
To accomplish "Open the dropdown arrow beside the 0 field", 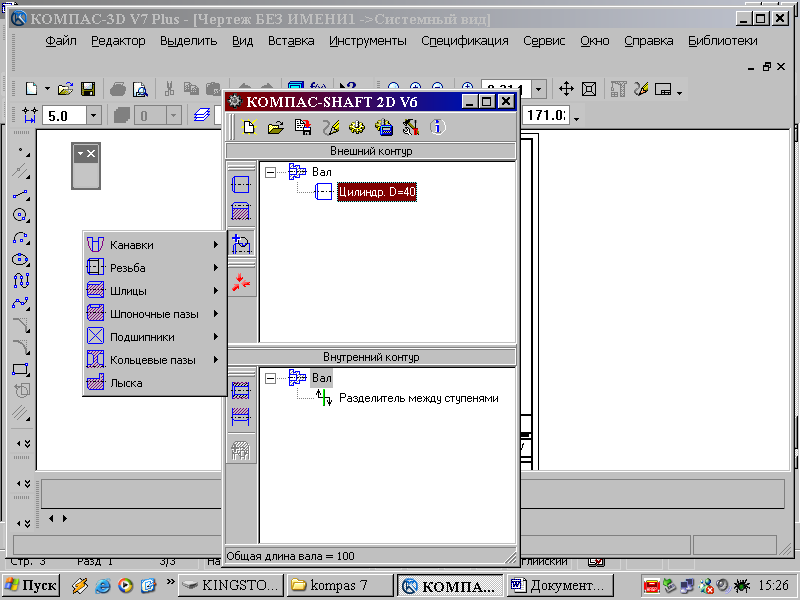I will [173, 116].
